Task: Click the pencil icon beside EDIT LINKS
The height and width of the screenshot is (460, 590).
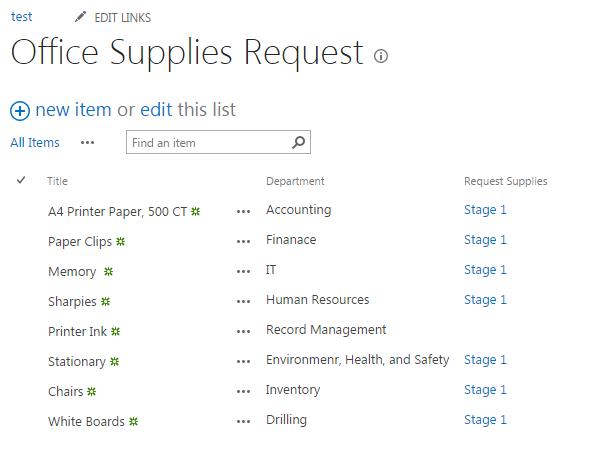Action: tap(80, 17)
